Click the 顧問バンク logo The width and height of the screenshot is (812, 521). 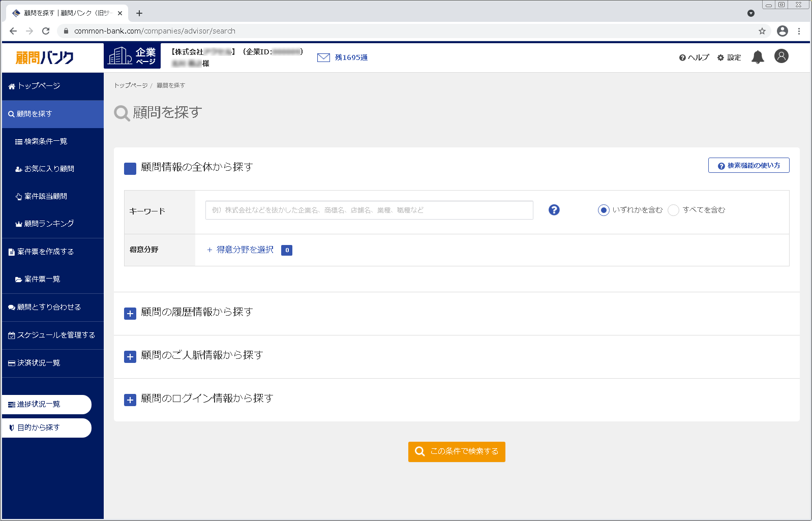(x=45, y=57)
